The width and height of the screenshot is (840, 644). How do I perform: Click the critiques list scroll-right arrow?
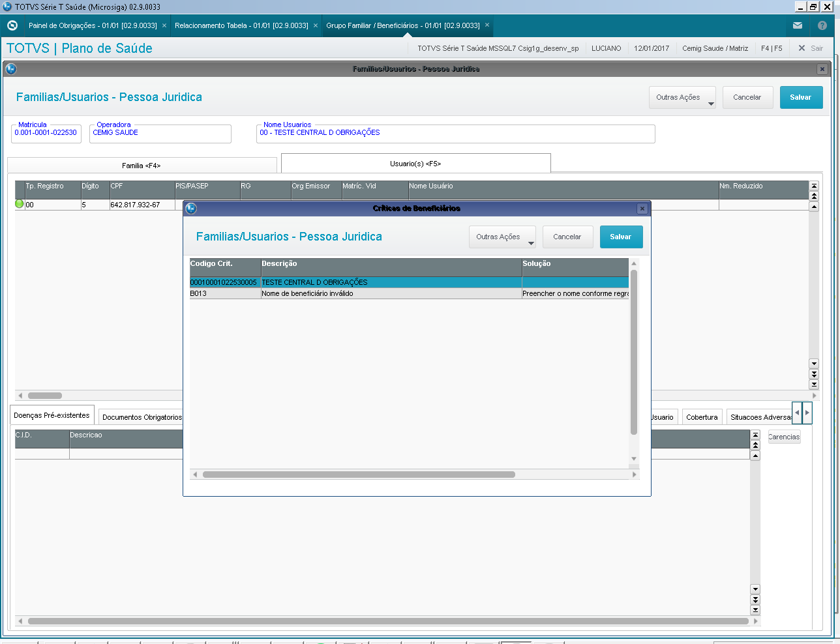[635, 475]
